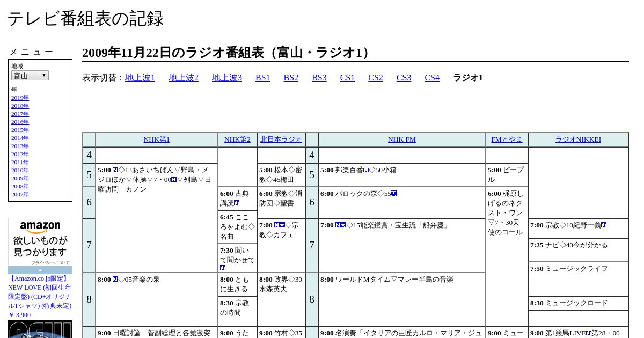The width and height of the screenshot is (644, 338).
Task: Open the 2008年 year link
Action: (x=20, y=186)
